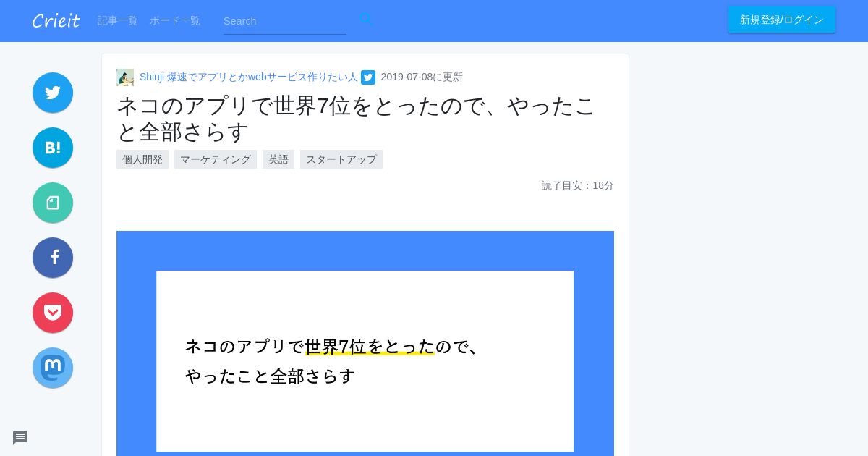
Task: Open the comment chat icon
Action: point(20,438)
